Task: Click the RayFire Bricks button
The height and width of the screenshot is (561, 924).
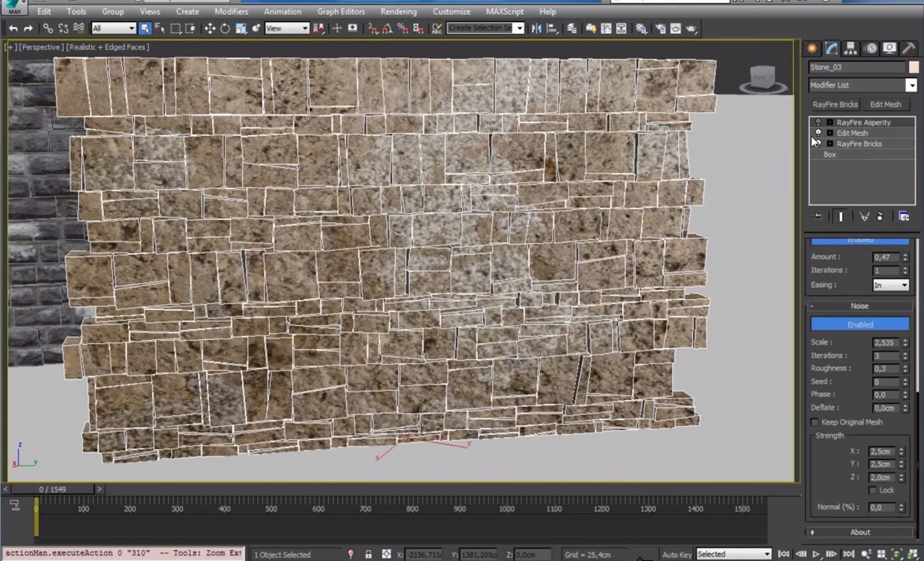Action: [x=835, y=105]
